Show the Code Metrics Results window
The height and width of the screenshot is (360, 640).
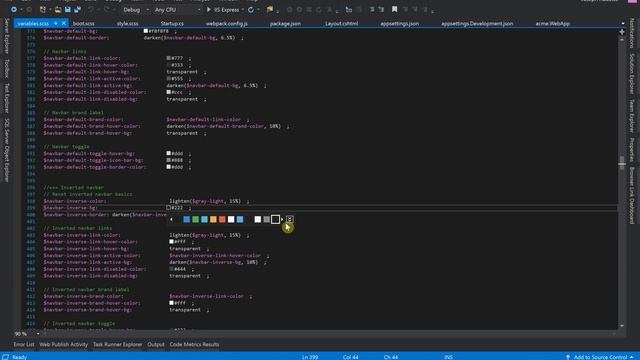coord(194,344)
